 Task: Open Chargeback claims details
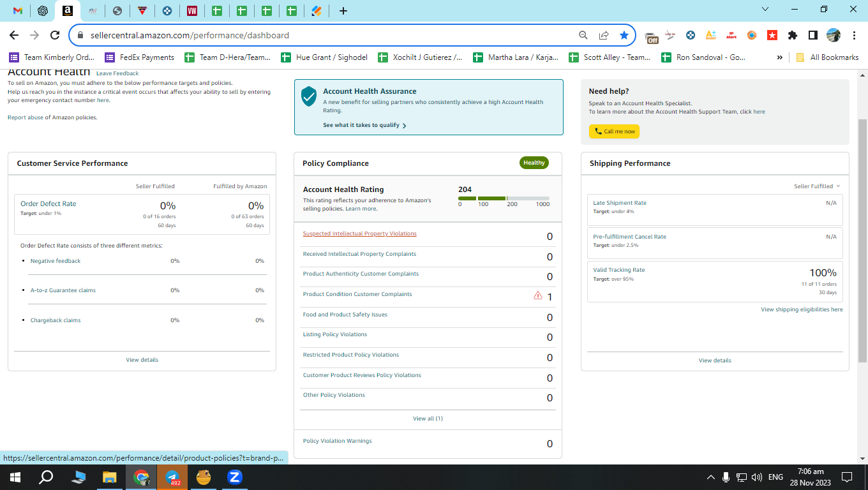tap(56, 320)
